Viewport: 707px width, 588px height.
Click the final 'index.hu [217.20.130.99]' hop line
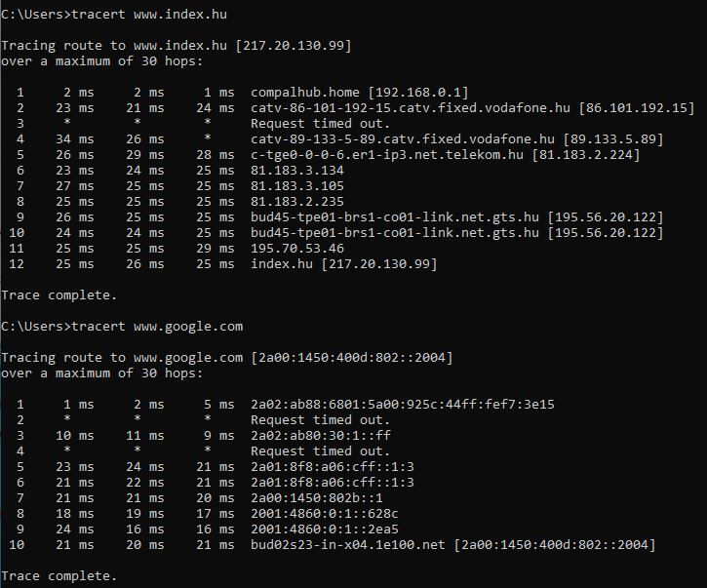pyautogui.click(x=343, y=264)
